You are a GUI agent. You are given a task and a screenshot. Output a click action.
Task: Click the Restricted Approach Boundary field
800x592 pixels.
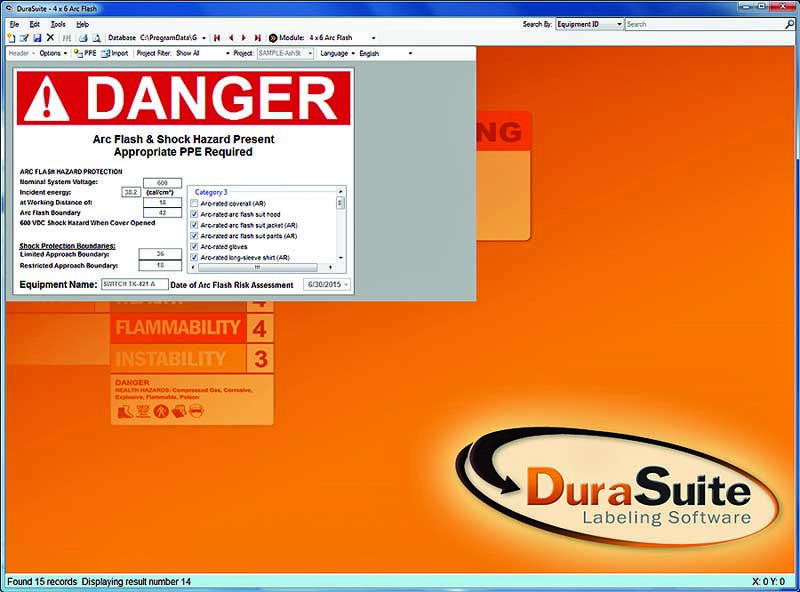tap(160, 265)
